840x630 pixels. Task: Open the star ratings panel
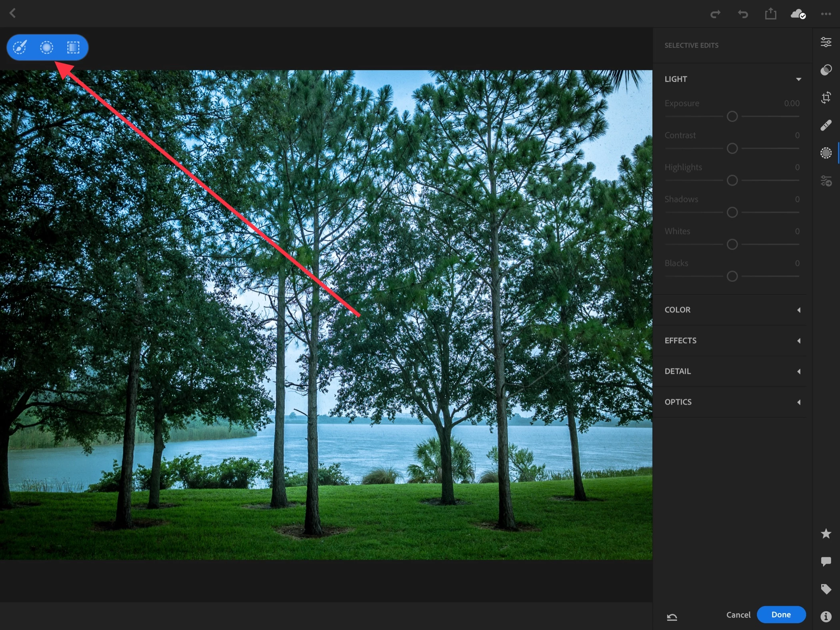pos(826,534)
